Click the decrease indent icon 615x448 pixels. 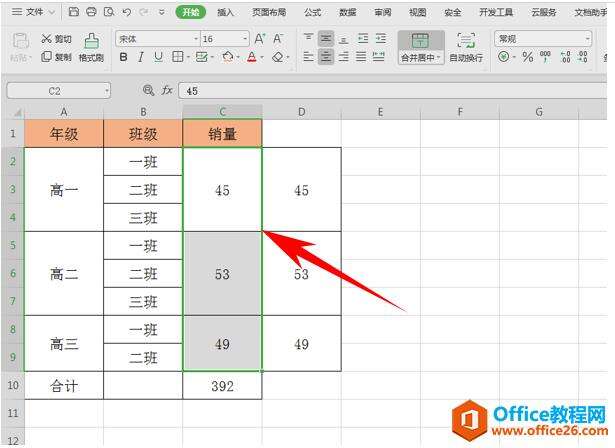pos(363,38)
